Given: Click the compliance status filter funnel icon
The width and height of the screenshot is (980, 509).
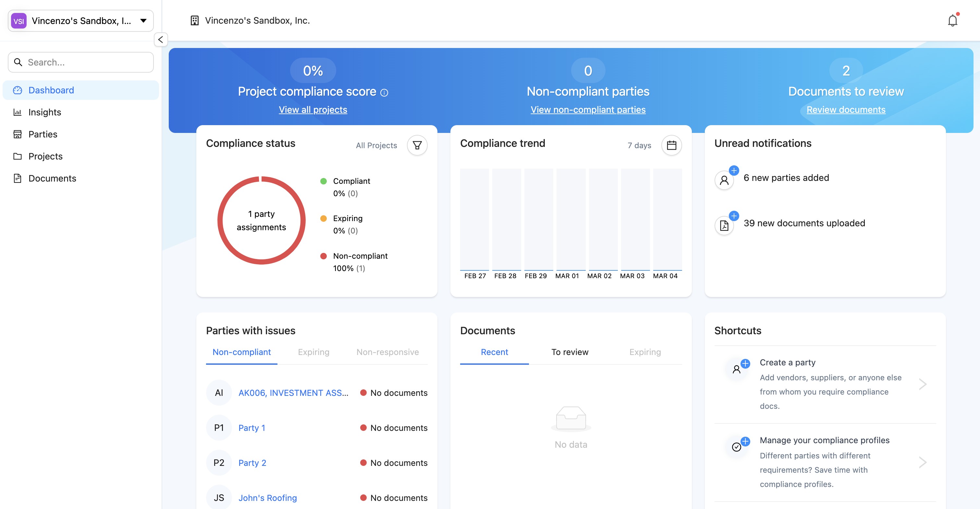Looking at the screenshot, I should [417, 145].
